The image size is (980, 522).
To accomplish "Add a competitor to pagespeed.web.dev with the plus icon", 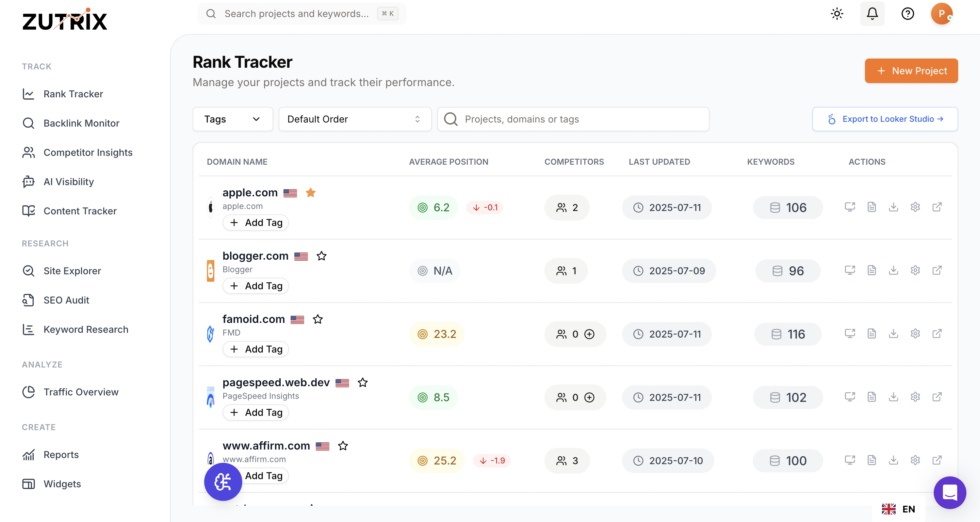I will point(589,397).
